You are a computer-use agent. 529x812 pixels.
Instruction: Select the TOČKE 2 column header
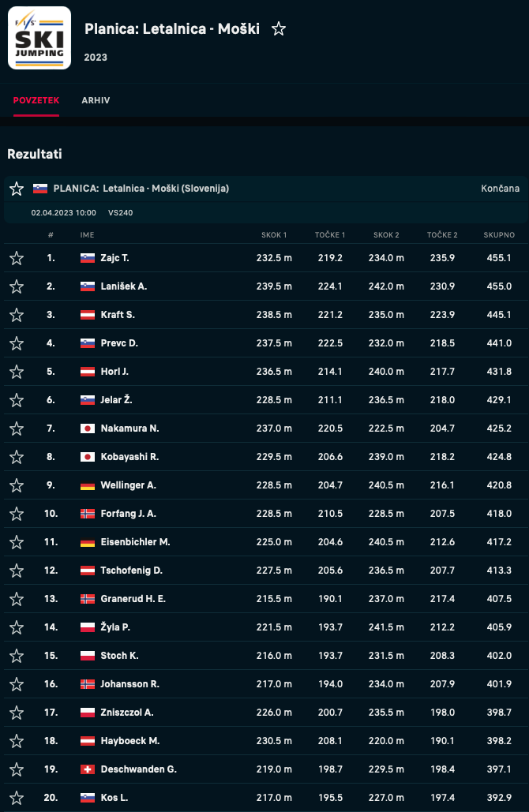click(442, 235)
